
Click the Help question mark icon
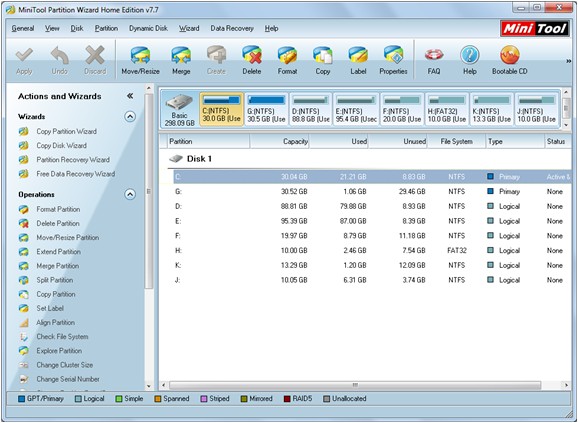tap(470, 55)
